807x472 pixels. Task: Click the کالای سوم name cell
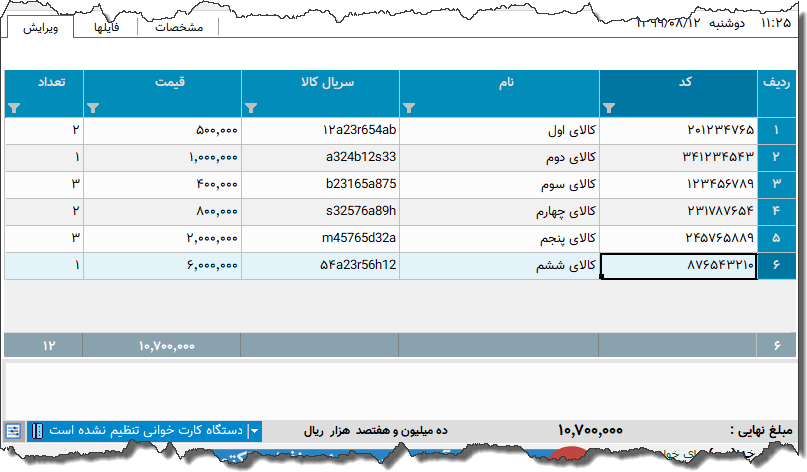[500, 184]
